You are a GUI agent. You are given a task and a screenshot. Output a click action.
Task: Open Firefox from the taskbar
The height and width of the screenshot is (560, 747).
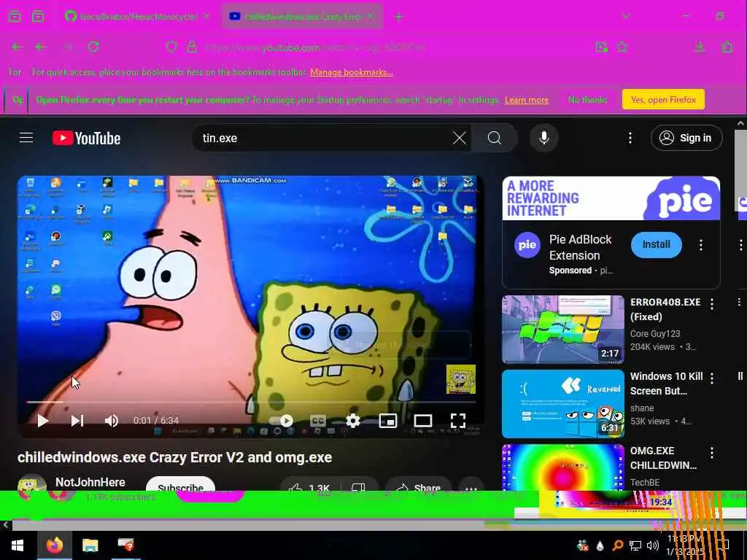pos(54,545)
